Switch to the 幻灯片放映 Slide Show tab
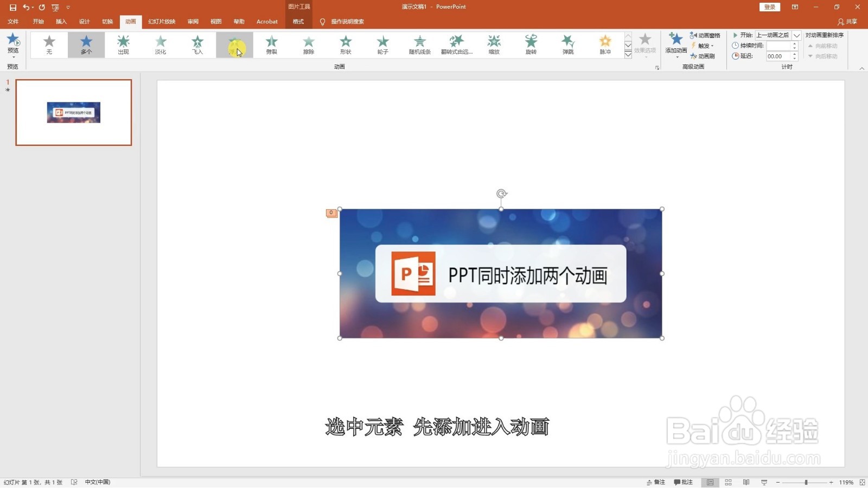 tap(162, 22)
